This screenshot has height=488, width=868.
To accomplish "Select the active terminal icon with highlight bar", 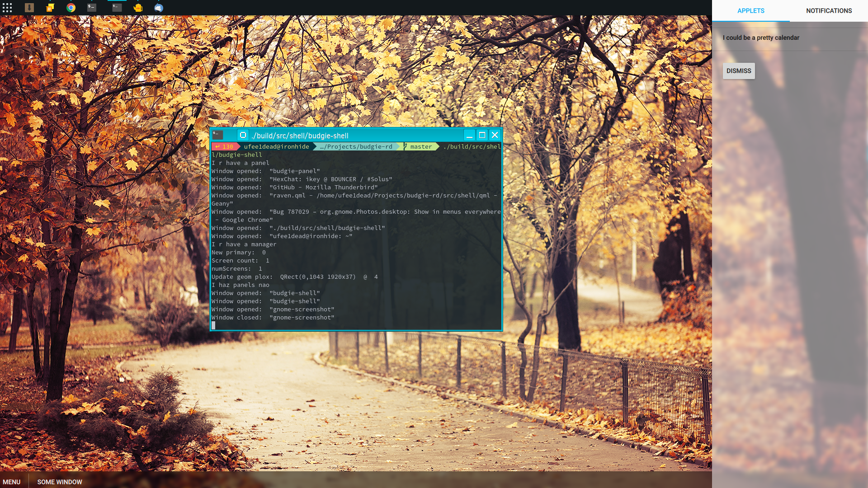I will 117,8.
